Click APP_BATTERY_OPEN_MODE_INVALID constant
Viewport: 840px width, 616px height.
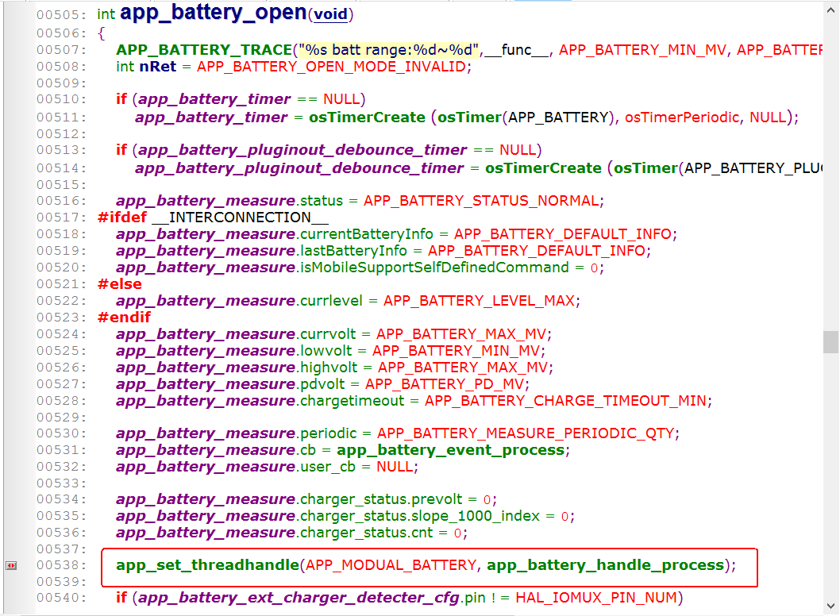click(x=332, y=67)
